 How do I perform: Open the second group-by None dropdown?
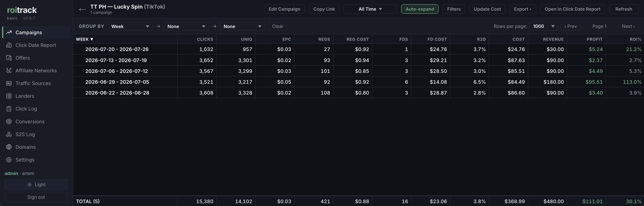pyautogui.click(x=186, y=26)
